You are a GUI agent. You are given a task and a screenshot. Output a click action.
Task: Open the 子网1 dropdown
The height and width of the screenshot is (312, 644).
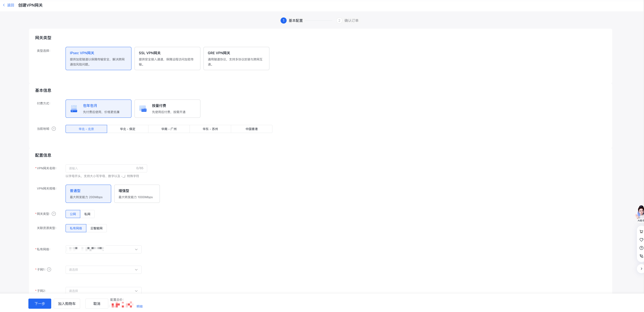103,270
